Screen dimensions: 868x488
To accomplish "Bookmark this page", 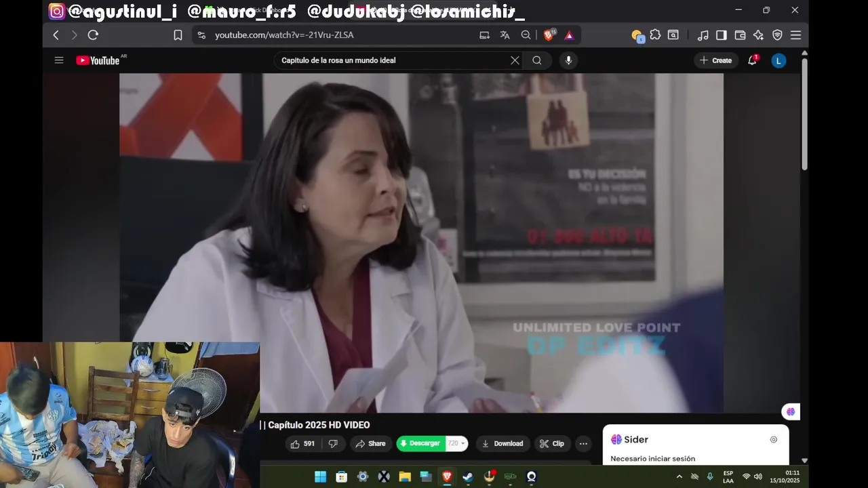I will [x=178, y=35].
